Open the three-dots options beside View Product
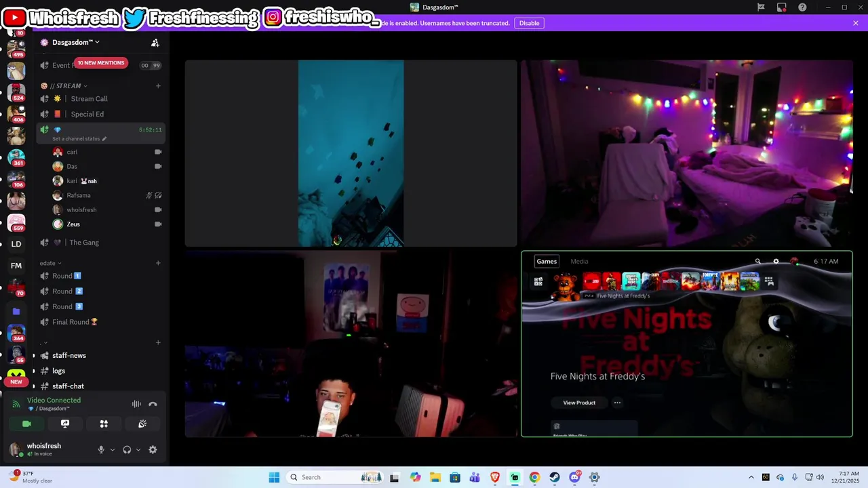868x488 pixels. (x=617, y=403)
